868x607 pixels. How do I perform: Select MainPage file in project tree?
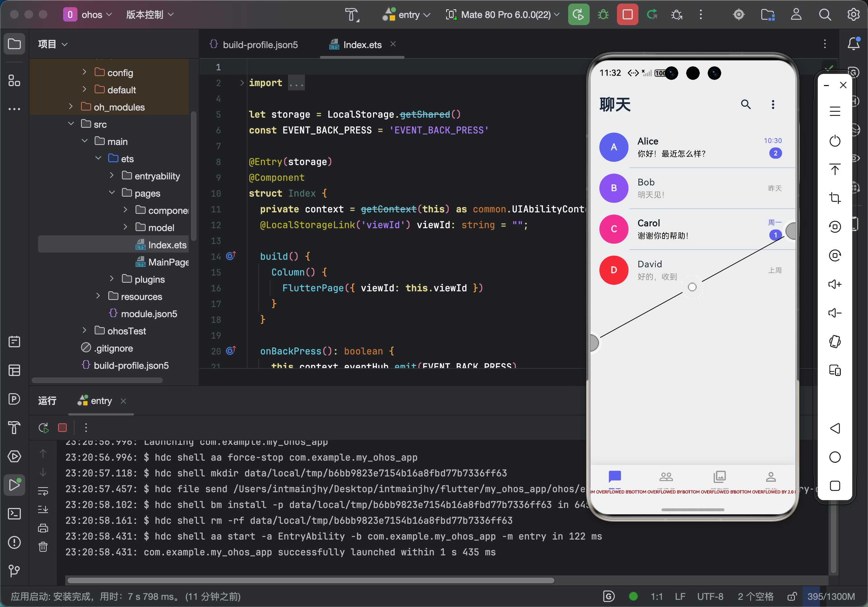(168, 262)
